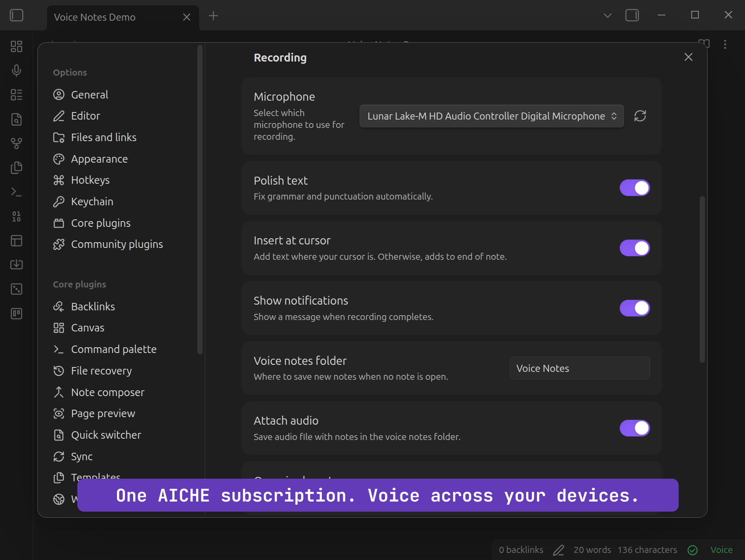Click the settings sidebar scrollbar

(x=200, y=200)
